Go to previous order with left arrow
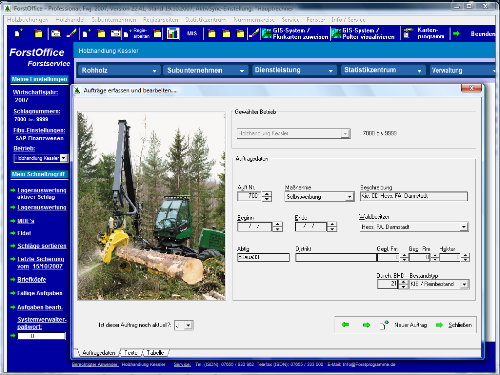This screenshot has height=375, width=500. click(345, 324)
